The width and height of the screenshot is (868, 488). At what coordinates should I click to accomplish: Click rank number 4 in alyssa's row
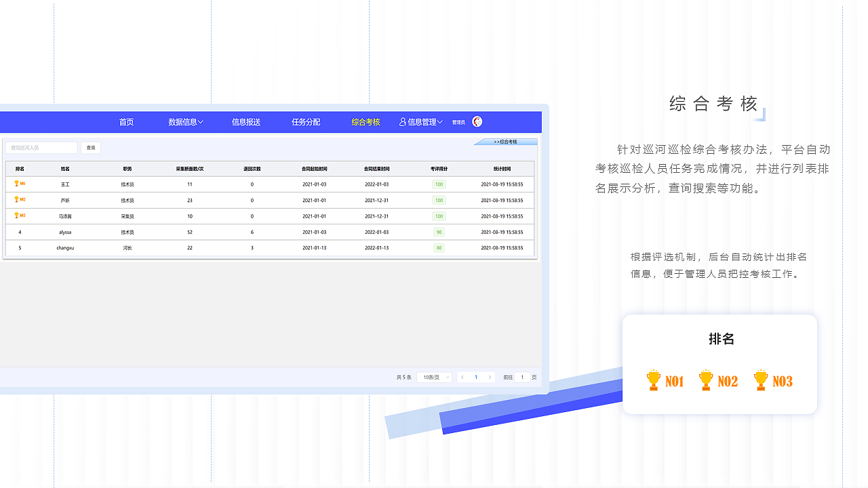20,232
